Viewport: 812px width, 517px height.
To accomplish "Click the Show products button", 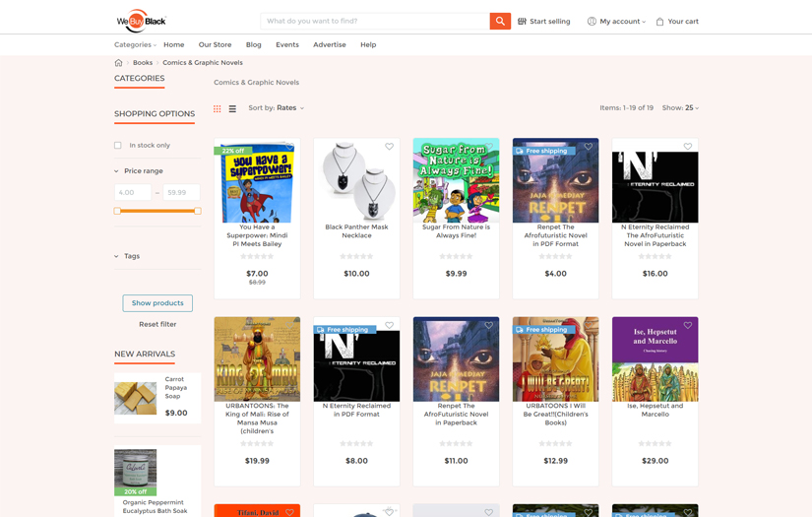I will click(157, 303).
